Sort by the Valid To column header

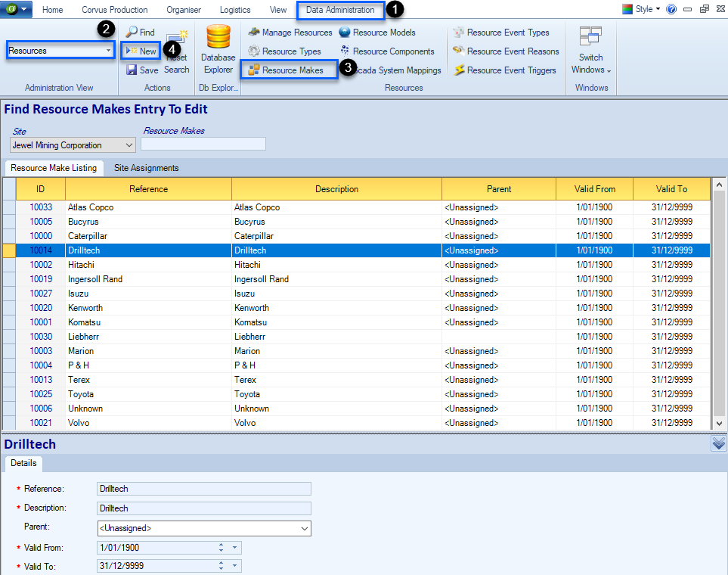pyautogui.click(x=672, y=188)
